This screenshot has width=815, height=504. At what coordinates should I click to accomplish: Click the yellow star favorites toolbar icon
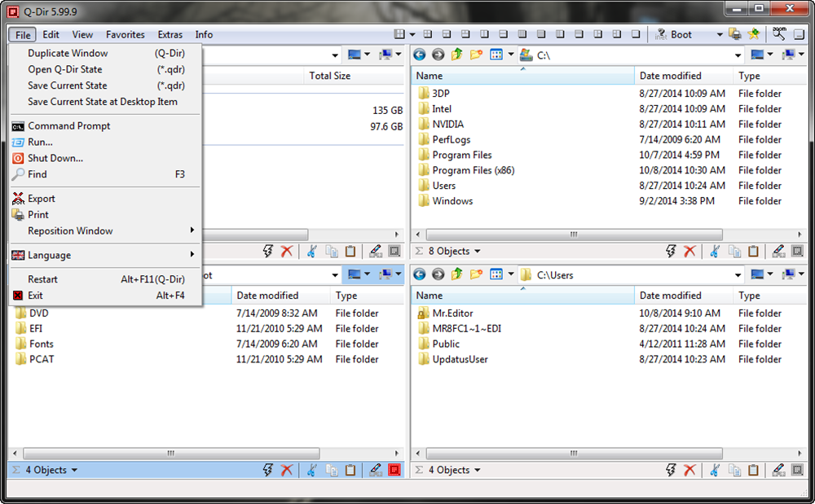[x=754, y=34]
